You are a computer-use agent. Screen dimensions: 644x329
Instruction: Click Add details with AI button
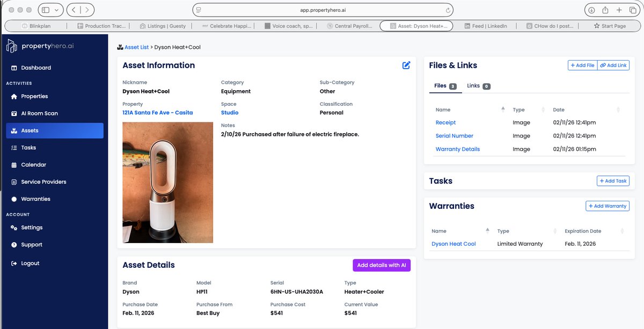point(382,265)
